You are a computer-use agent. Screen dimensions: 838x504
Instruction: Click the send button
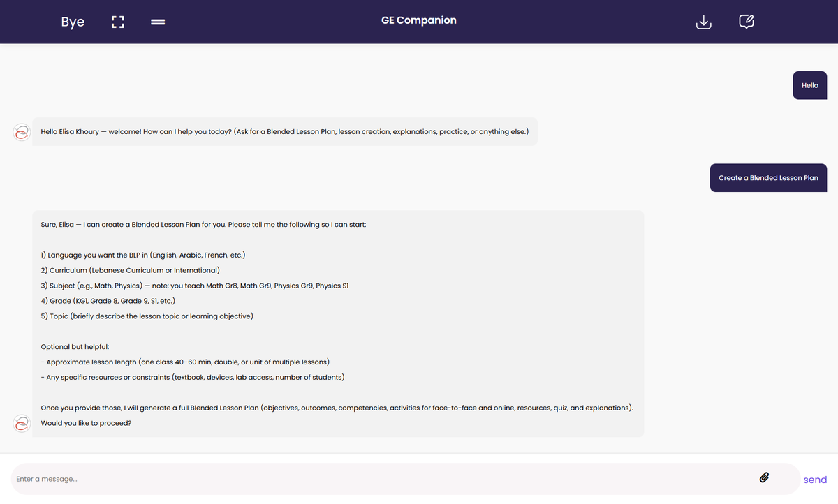click(x=815, y=480)
